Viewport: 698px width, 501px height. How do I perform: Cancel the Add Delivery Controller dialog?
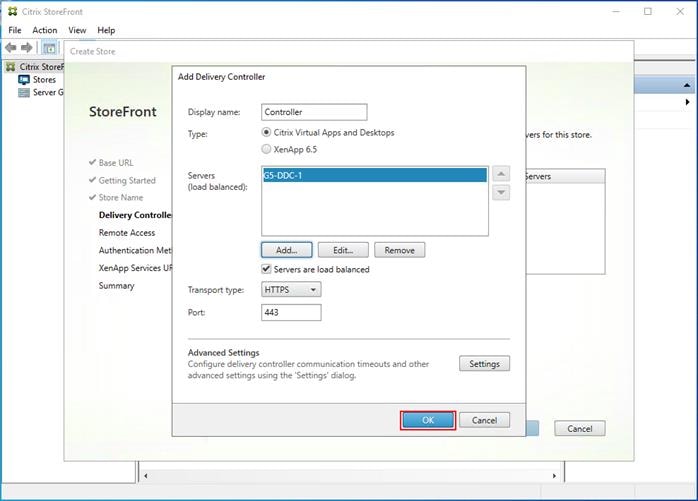point(484,420)
